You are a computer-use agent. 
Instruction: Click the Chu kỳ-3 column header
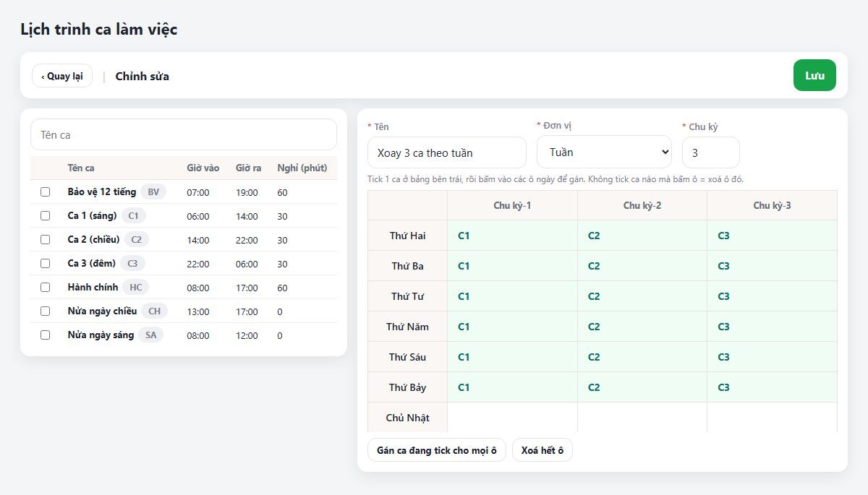[x=772, y=205]
